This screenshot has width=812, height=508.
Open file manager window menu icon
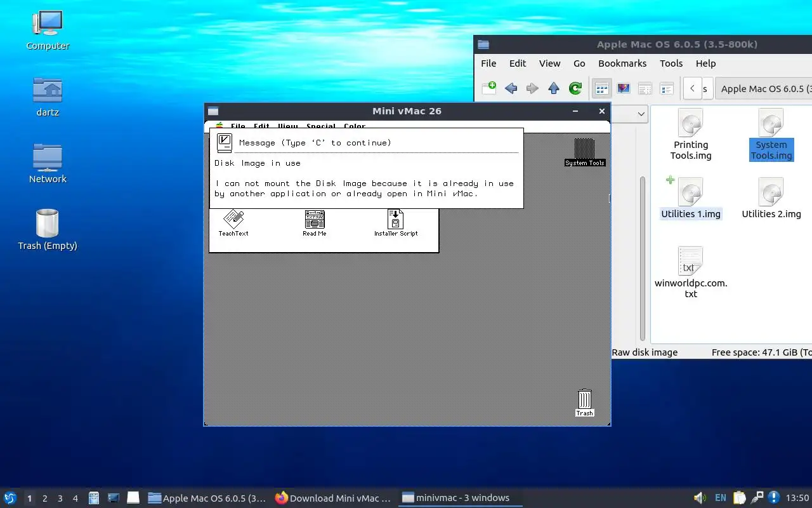483,44
